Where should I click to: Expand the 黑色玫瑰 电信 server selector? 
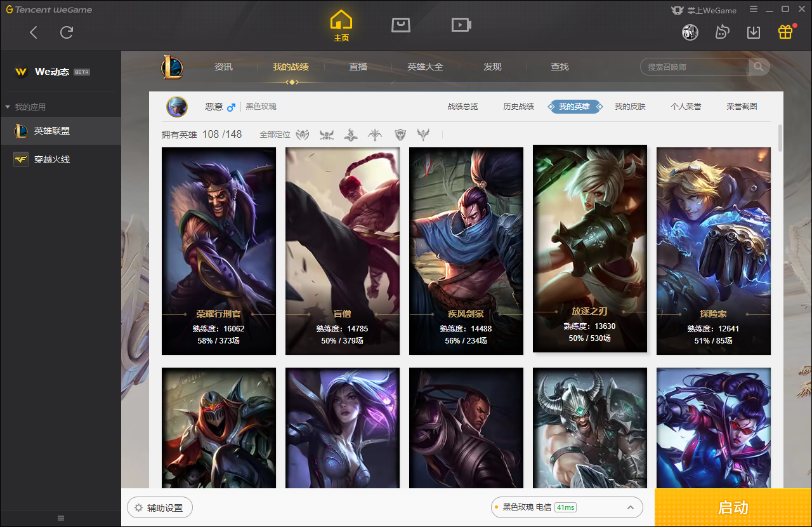(566, 507)
